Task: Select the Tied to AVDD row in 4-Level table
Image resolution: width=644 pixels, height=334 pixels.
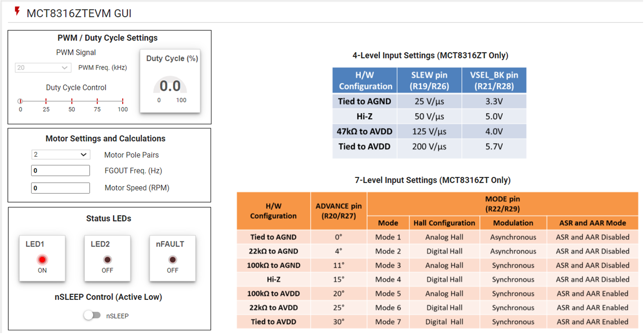Action: pos(364,146)
